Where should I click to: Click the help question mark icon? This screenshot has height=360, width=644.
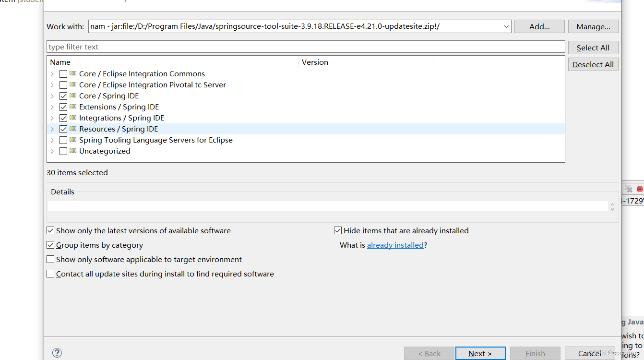[x=57, y=352]
